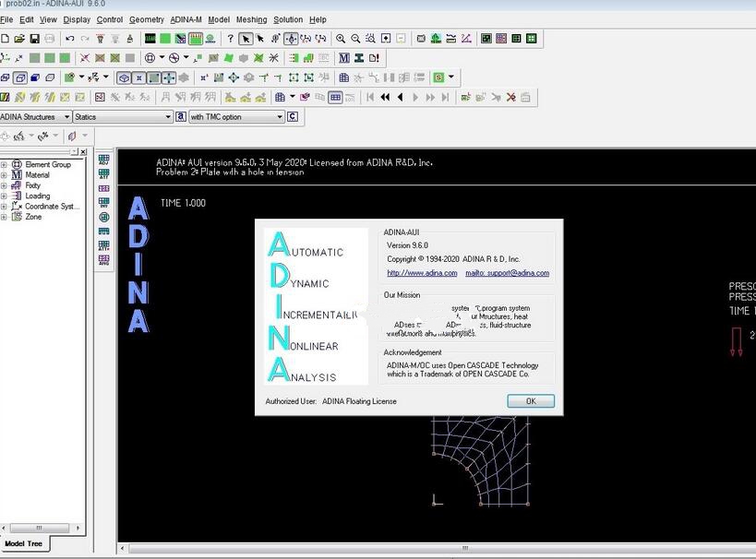Toggle the highlighted green boundary plot icon

click(x=196, y=39)
